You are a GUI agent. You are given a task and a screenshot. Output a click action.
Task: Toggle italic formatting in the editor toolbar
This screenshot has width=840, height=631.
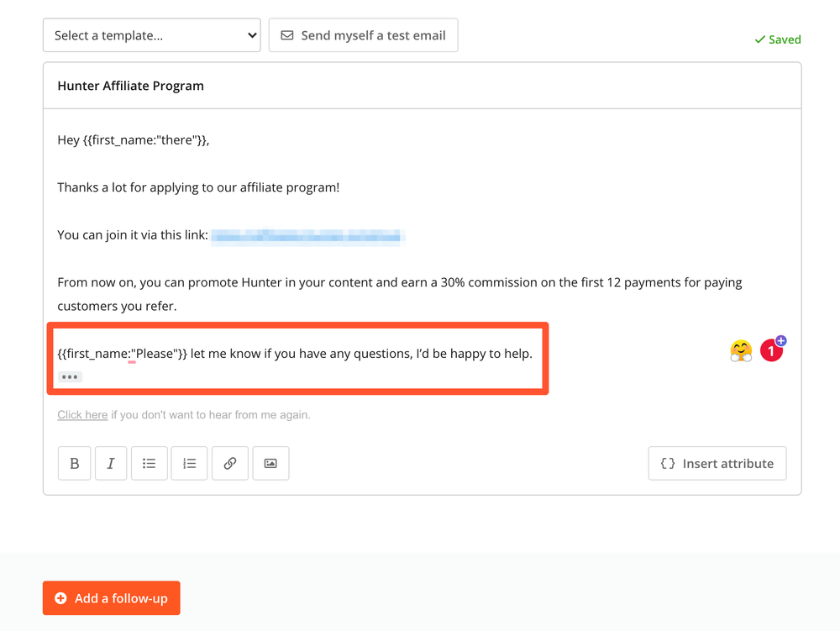point(111,463)
